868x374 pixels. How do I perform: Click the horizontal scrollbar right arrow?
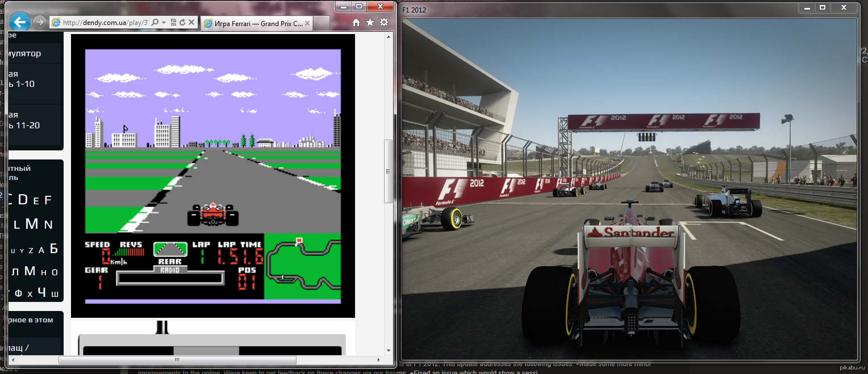[379, 360]
